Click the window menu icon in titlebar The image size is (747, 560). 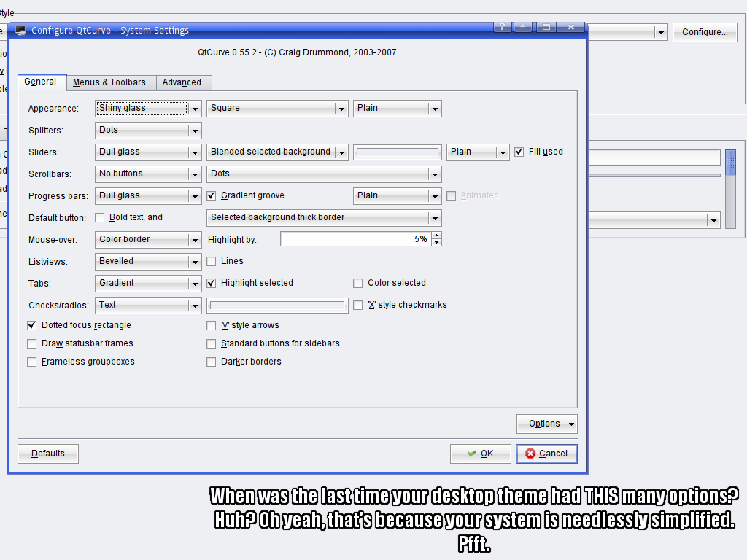coord(20,31)
